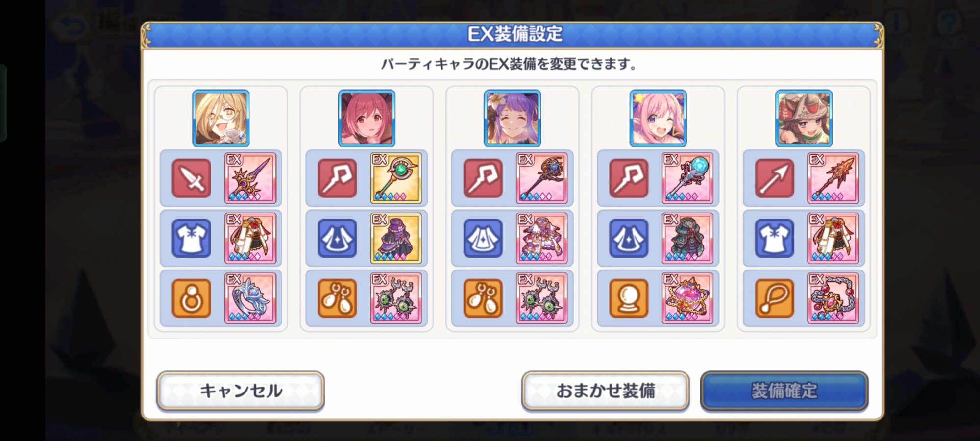The width and height of the screenshot is (980, 441).
Task: Confirm with the 装備確定 button
Action: coord(784,391)
